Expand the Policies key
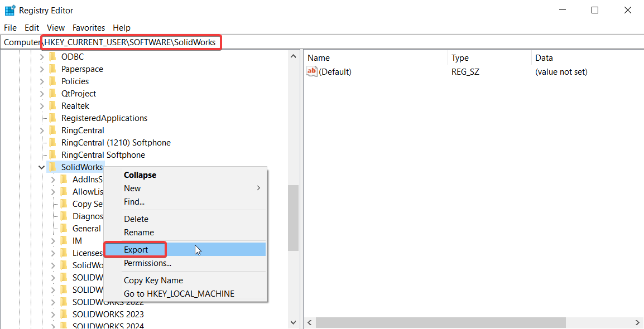Viewport: 644px width, 329px height. coord(41,81)
